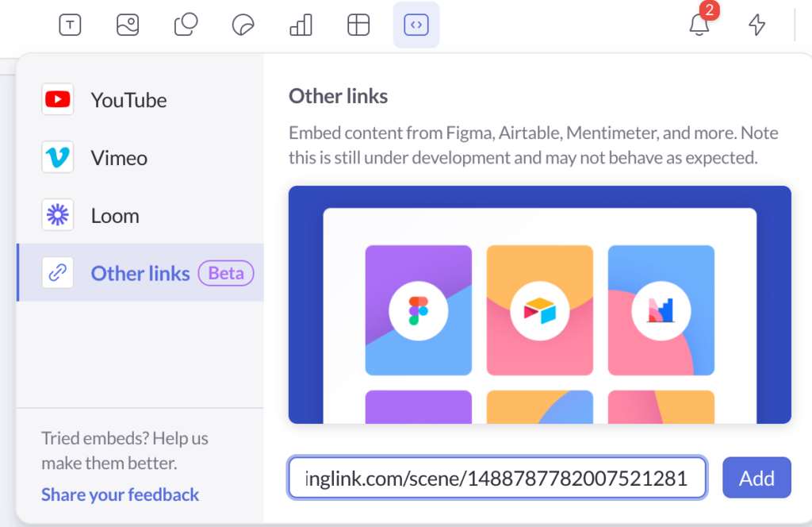Click the Other links heading
Image resolution: width=812 pixels, height=527 pixels.
pyautogui.click(x=338, y=96)
